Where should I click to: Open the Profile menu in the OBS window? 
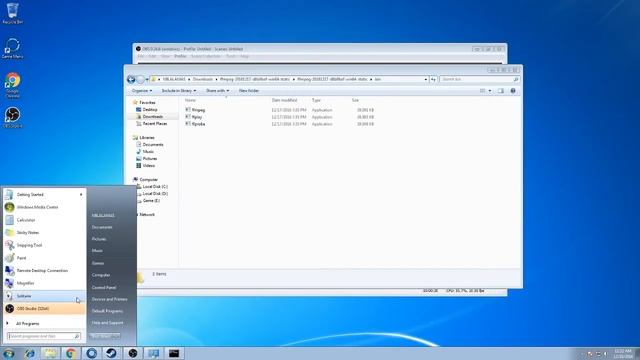pyautogui.click(x=180, y=56)
